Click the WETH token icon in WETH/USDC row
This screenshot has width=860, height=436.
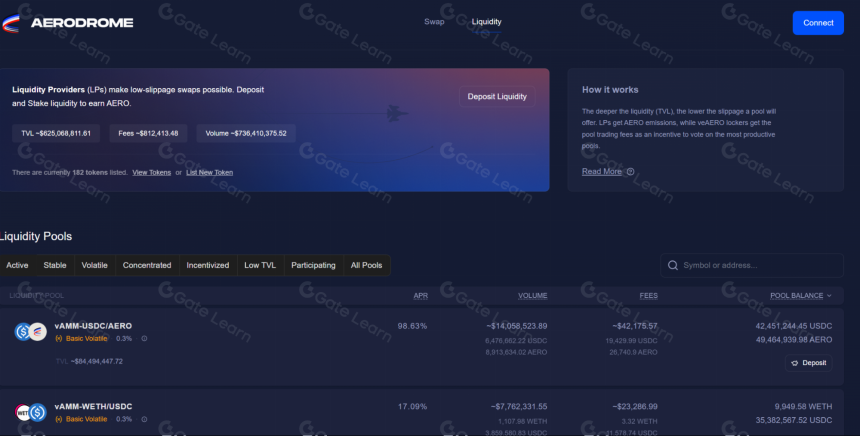click(22, 412)
